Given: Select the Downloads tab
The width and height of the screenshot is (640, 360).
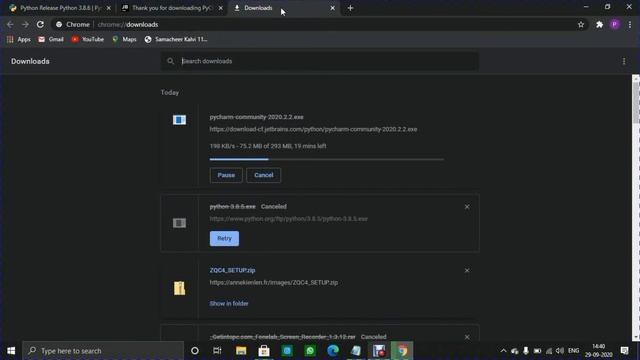Looking at the screenshot, I should pyautogui.click(x=283, y=8).
